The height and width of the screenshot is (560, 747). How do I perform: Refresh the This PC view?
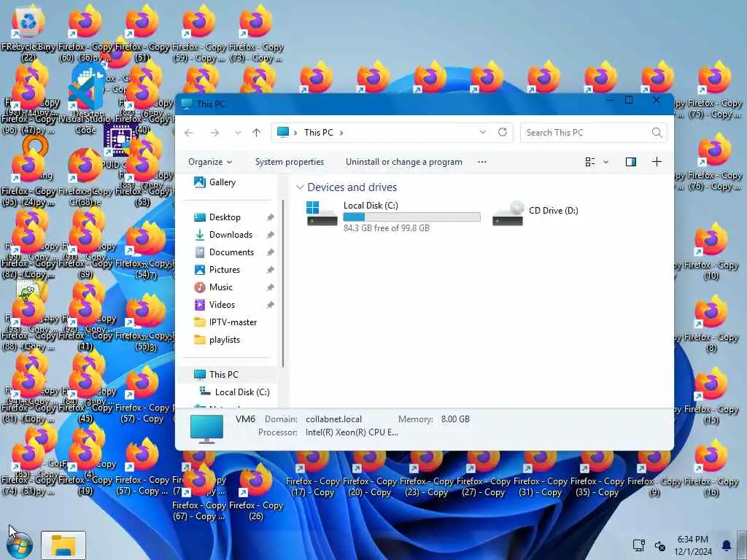[503, 133]
